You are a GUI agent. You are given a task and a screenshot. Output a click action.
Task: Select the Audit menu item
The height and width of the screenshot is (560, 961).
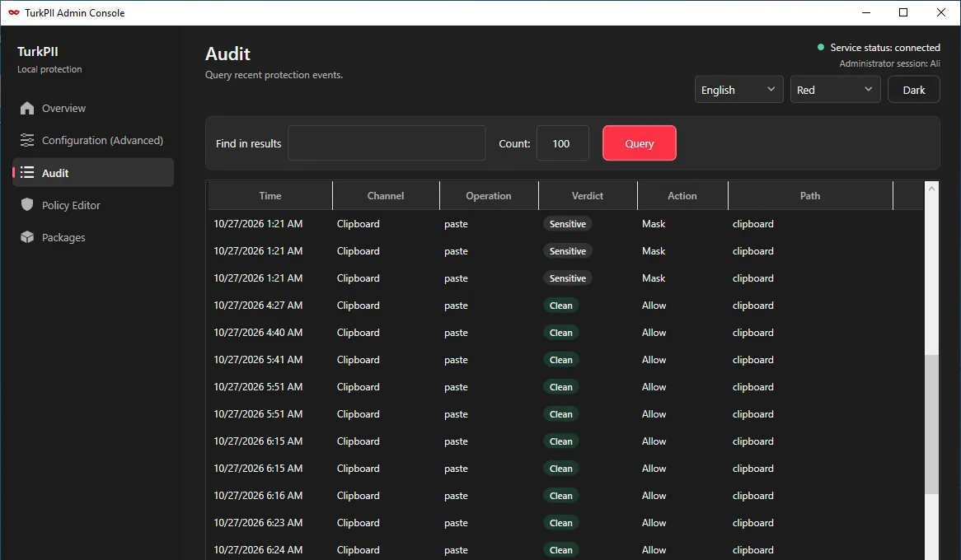click(93, 173)
